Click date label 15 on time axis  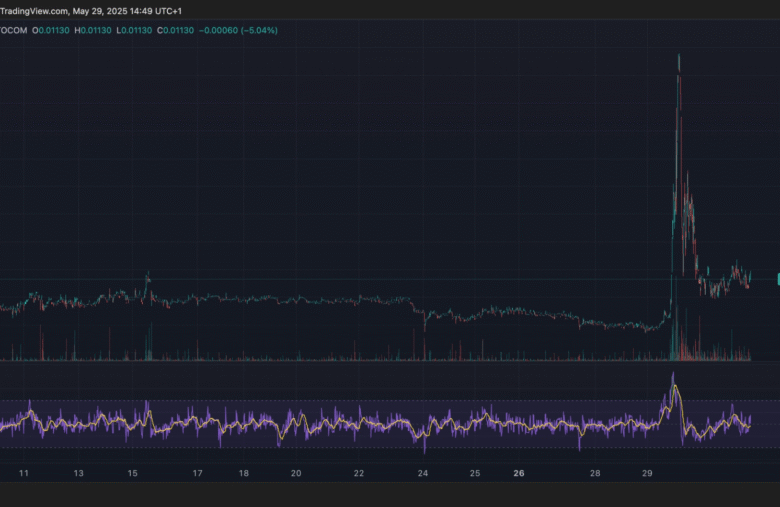132,473
